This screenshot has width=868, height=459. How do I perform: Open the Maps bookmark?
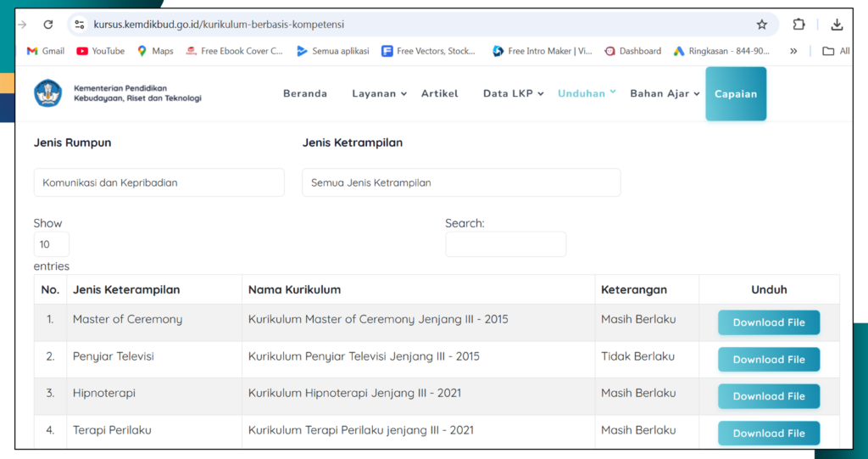(x=155, y=51)
